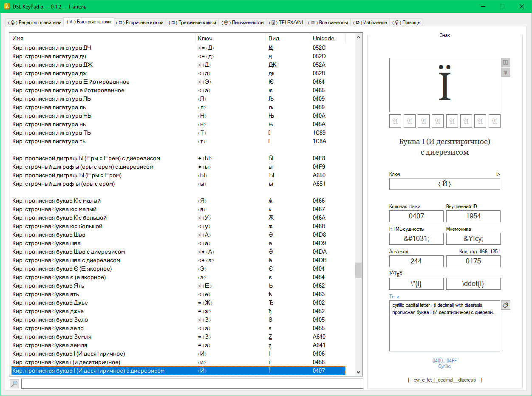The width and height of the screenshot is (532, 396).
Task: Open the TELEX/VNI tab
Action: tap(286, 23)
